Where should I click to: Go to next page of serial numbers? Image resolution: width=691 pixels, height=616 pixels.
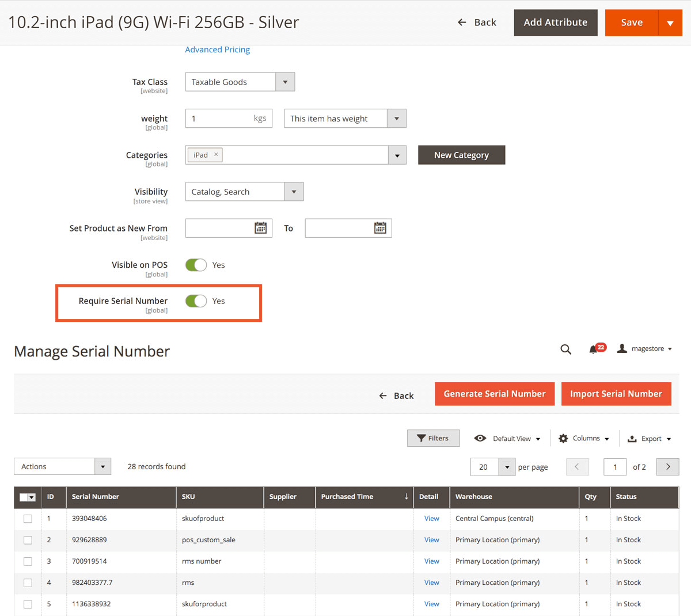(668, 467)
